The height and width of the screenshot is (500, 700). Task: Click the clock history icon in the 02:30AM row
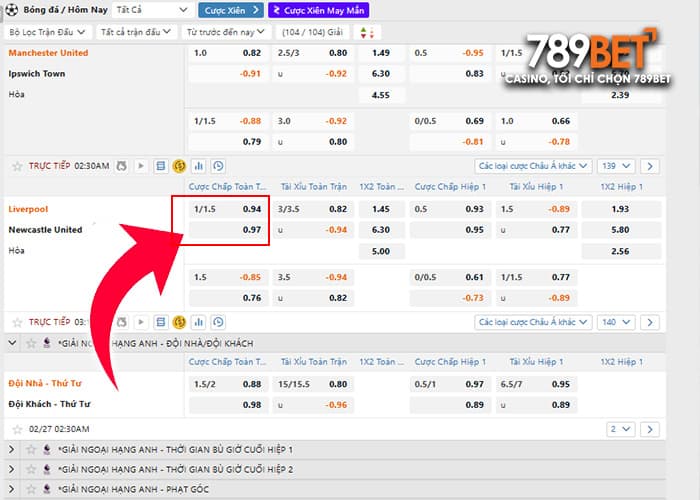(218, 166)
